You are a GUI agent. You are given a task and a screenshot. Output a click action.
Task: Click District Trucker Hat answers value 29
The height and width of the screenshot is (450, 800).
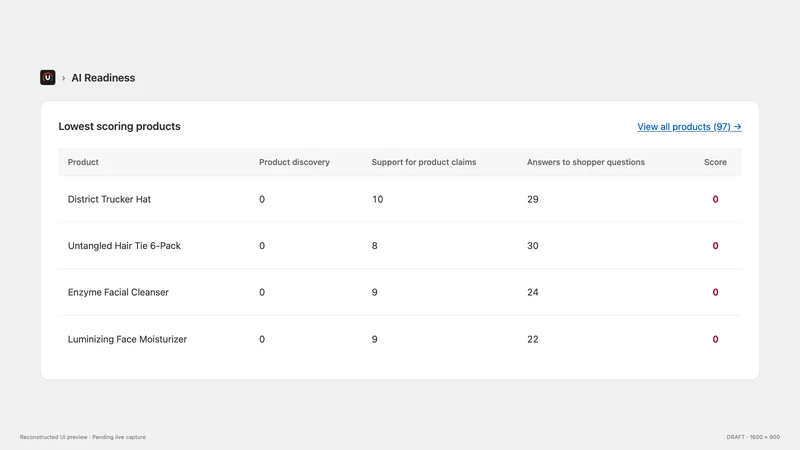[533, 199]
